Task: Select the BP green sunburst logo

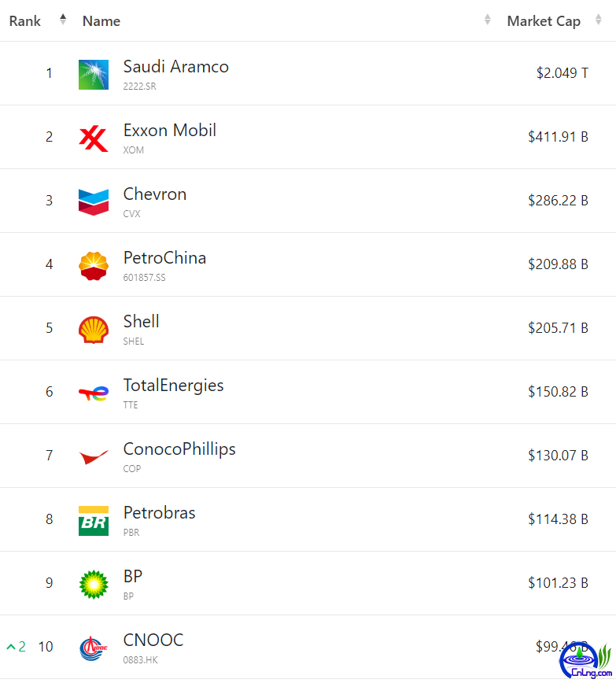Action: [x=94, y=585]
